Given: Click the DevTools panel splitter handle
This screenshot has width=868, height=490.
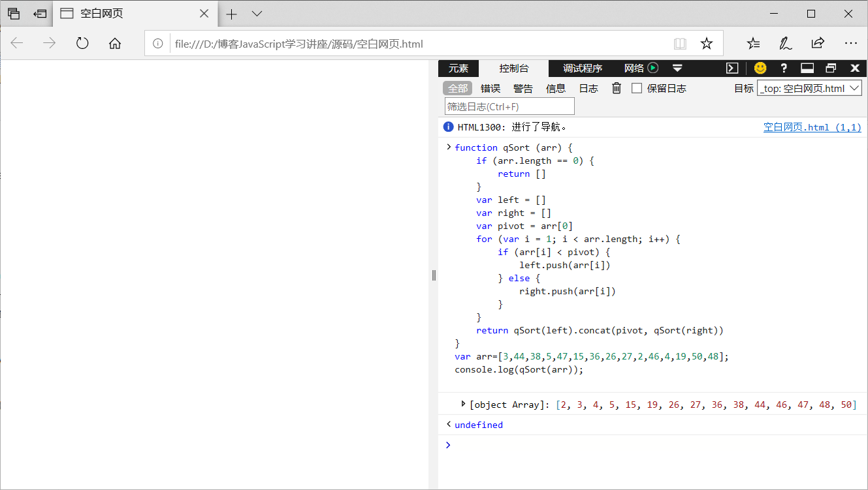Looking at the screenshot, I should (x=434, y=275).
